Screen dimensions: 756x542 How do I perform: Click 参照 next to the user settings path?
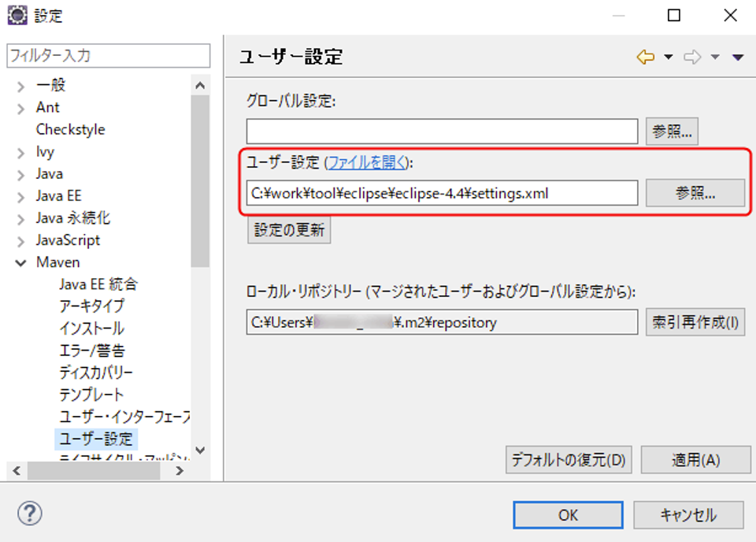[694, 193]
